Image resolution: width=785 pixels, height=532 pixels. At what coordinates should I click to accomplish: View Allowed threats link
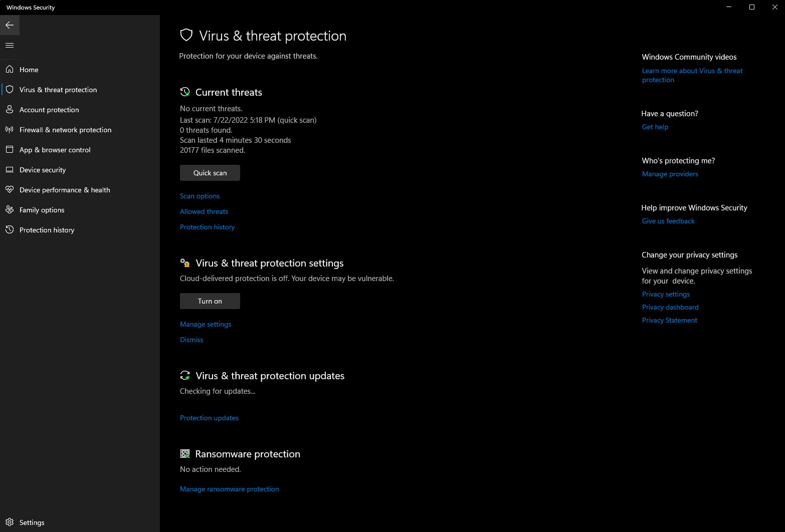pyautogui.click(x=204, y=211)
